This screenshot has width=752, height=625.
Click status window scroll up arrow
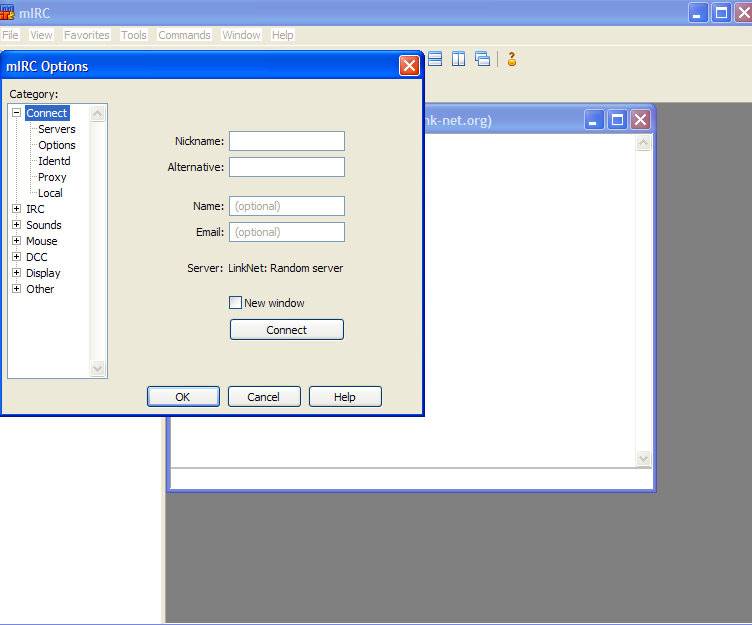pos(643,142)
